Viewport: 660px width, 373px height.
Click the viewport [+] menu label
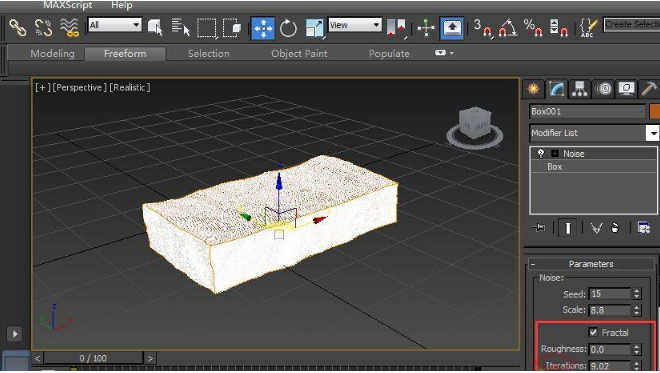[42, 88]
